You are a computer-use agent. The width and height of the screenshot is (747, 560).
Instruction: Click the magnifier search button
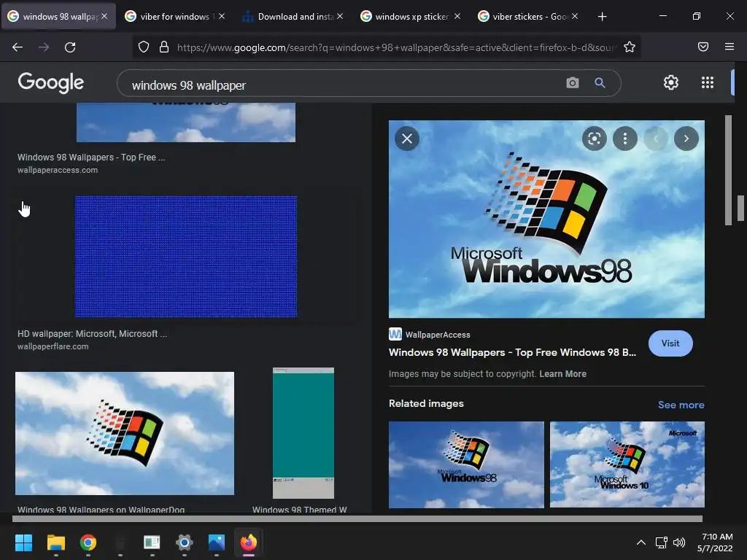point(600,83)
